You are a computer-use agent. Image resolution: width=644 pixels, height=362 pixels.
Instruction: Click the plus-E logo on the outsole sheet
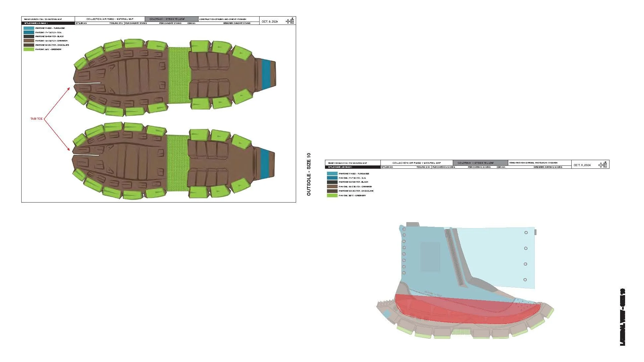[290, 21]
